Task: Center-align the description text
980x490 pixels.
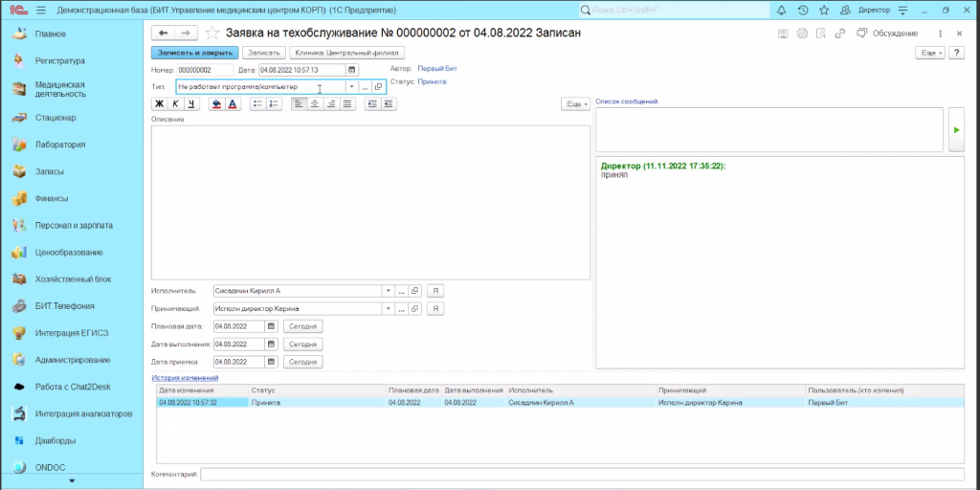Action: tap(315, 104)
